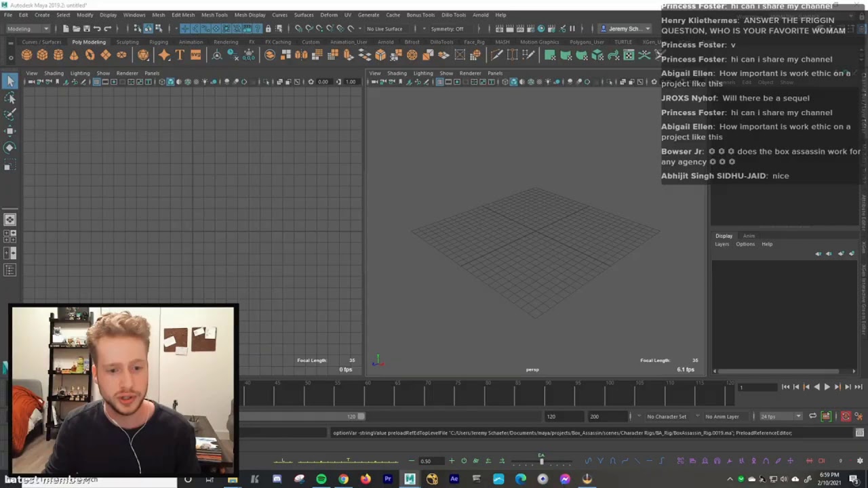Click the Open Scene folder icon
The width and height of the screenshot is (868, 488).
click(x=76, y=28)
